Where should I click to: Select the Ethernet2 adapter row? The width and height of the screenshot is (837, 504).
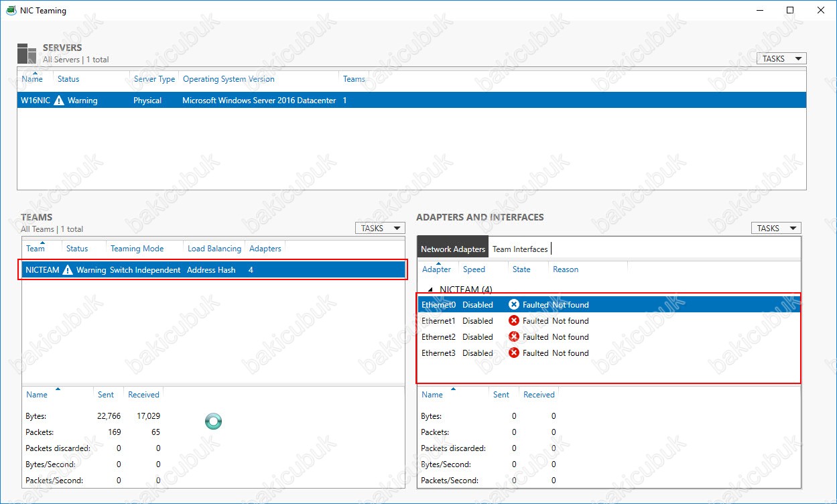click(x=608, y=337)
